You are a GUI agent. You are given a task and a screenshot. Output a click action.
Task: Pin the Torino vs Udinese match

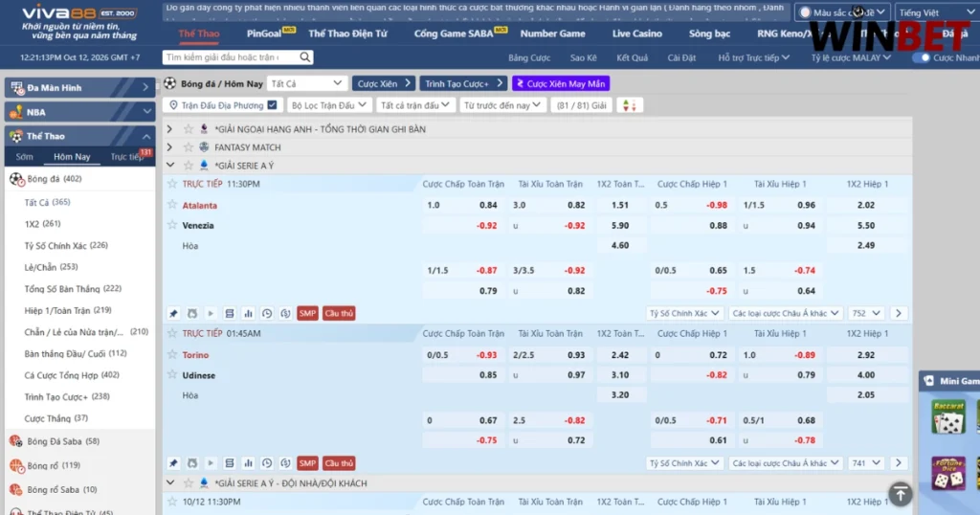[173, 463]
